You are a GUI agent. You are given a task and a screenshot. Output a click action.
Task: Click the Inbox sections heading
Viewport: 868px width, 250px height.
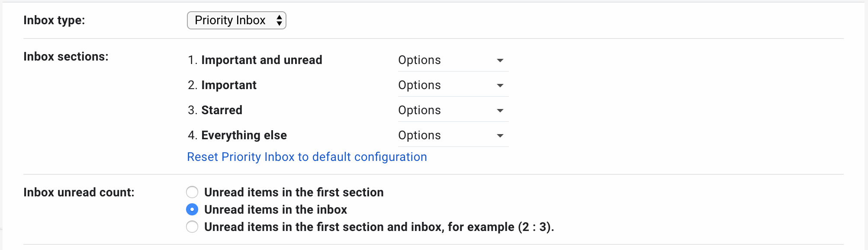[66, 56]
